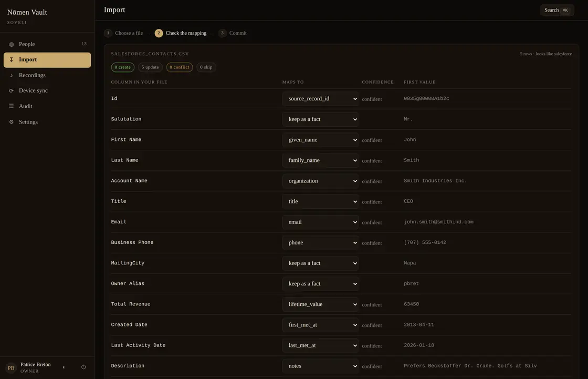This screenshot has width=588, height=379.
Task: Click the 2013-04-11 date value
Action: 419,325
